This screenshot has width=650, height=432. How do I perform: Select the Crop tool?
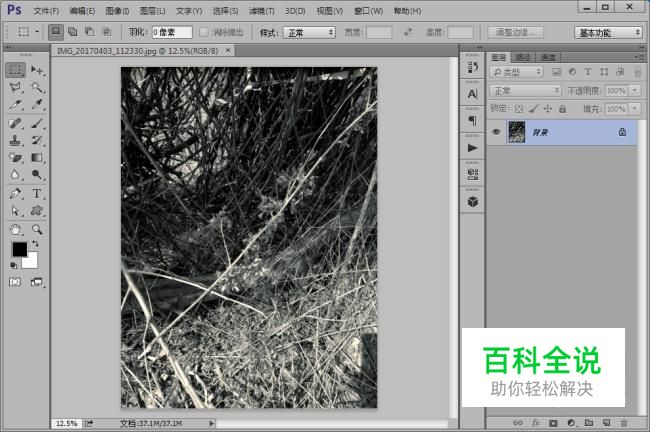pyautogui.click(x=15, y=104)
